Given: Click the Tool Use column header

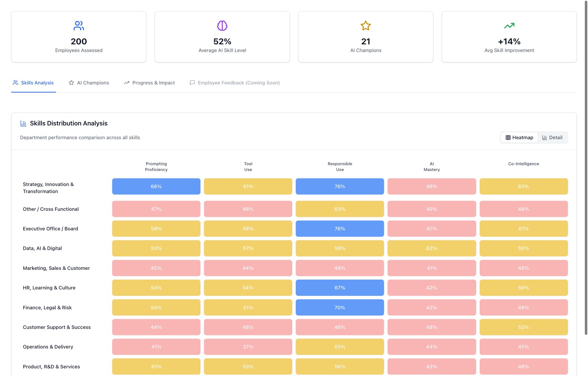Looking at the screenshot, I should 248,167.
